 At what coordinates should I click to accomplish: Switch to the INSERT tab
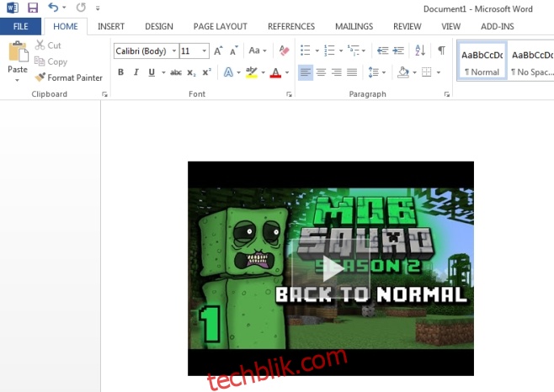[x=111, y=26]
